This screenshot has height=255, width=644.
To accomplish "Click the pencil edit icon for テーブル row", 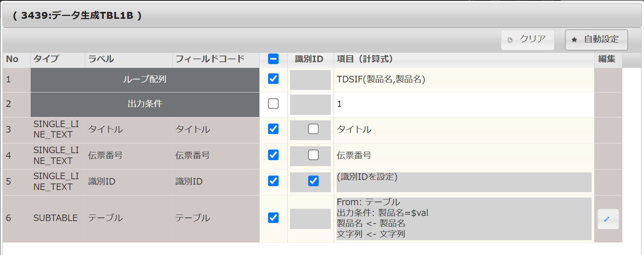I will point(608,219).
